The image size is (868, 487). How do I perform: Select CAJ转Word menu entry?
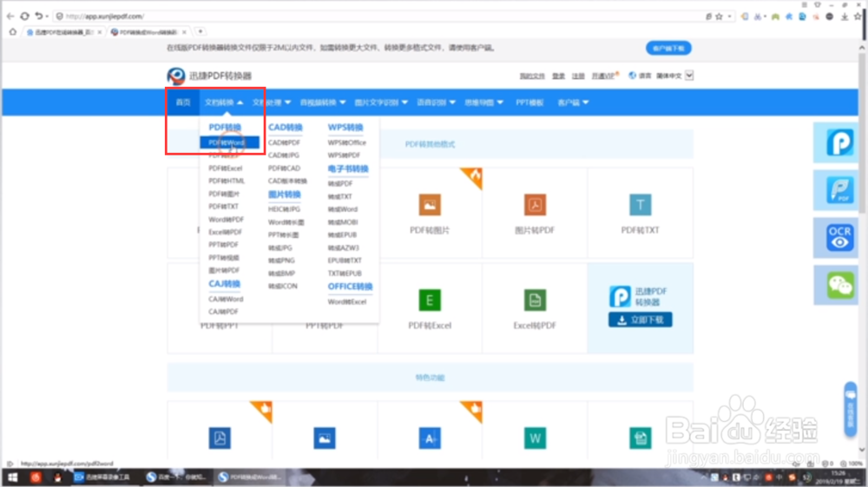click(226, 299)
